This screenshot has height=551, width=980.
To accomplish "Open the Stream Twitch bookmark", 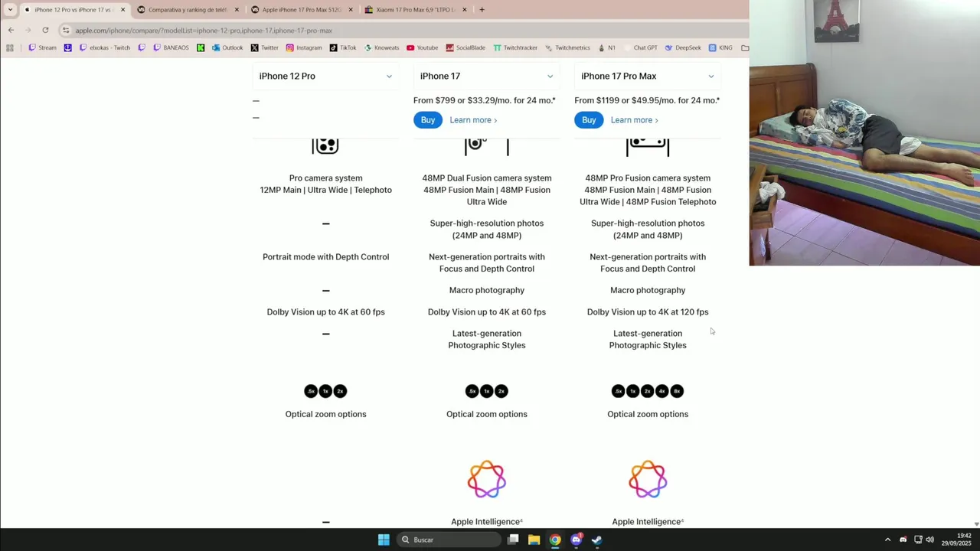I will pyautogui.click(x=42, y=47).
